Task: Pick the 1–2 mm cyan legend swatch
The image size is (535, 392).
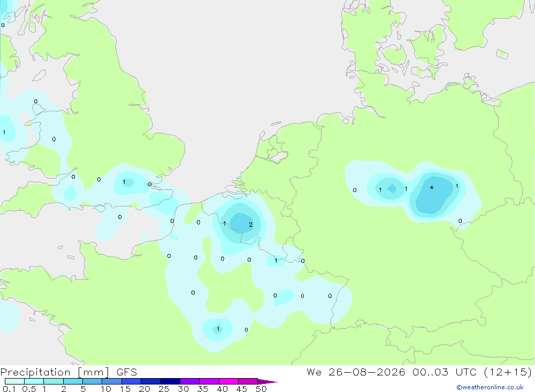Action: point(53,381)
